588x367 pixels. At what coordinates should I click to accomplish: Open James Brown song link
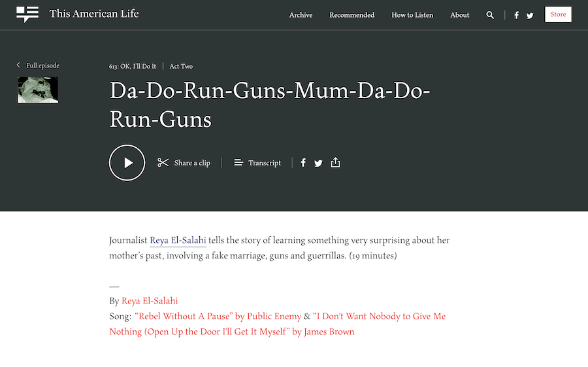coord(278,324)
